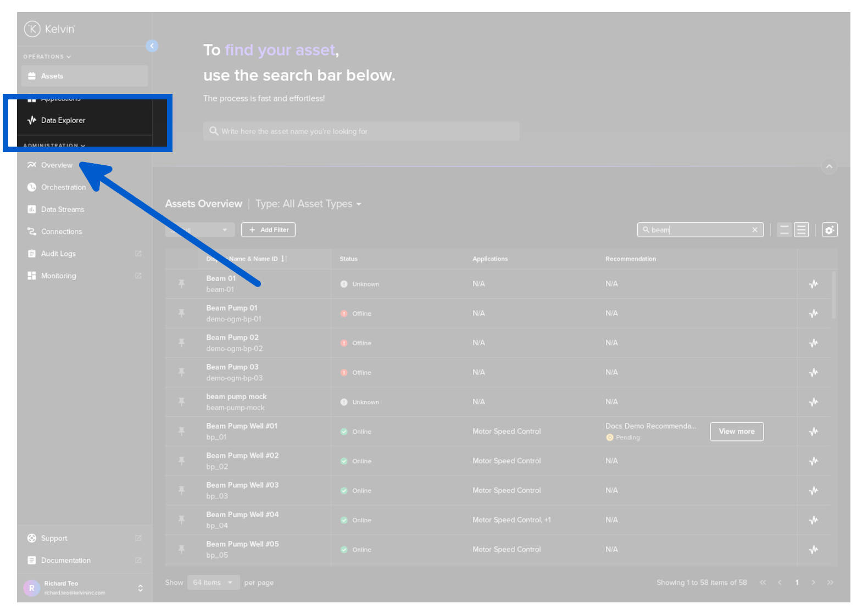
Task: Collapse the sidebar with the arrow button
Action: [152, 46]
